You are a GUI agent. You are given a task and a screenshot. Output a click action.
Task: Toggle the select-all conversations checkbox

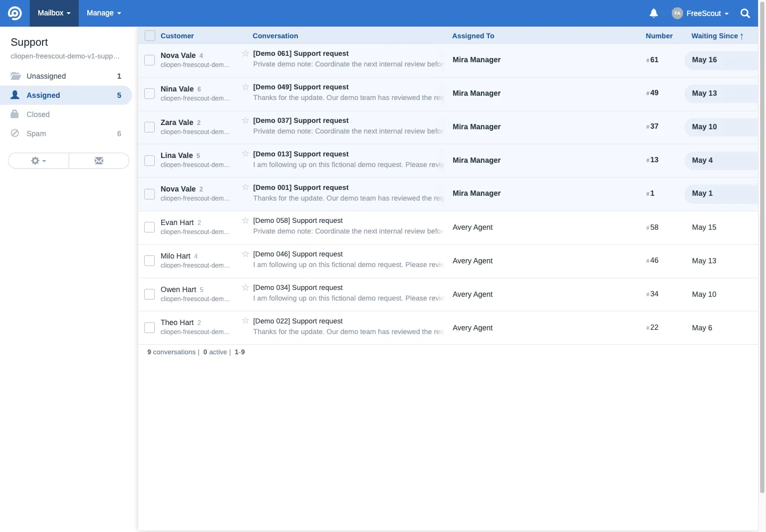[150, 36]
